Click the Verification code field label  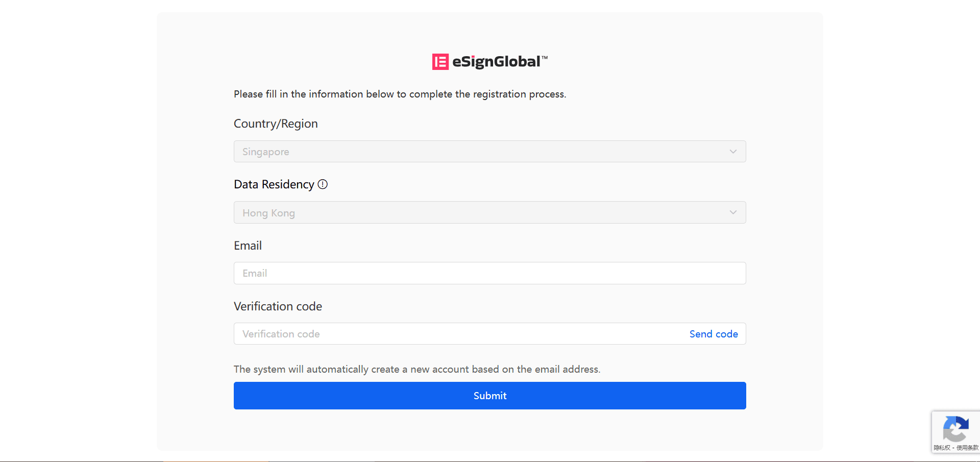pos(278,306)
